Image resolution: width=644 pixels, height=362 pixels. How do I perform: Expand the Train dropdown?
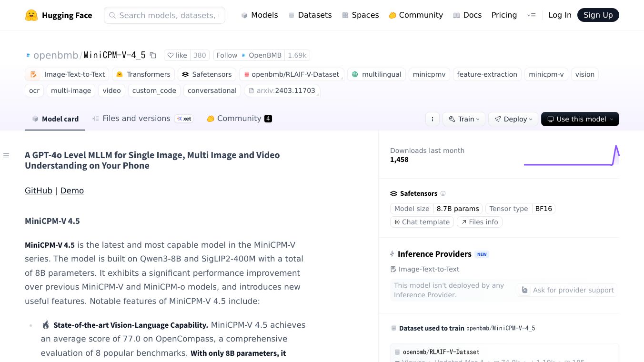[x=463, y=119]
